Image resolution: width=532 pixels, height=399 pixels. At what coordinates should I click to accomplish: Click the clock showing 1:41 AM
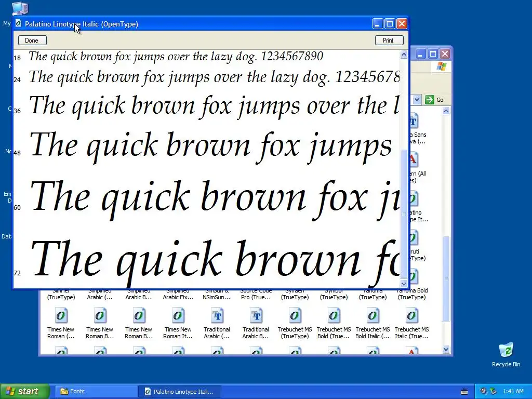(x=513, y=391)
